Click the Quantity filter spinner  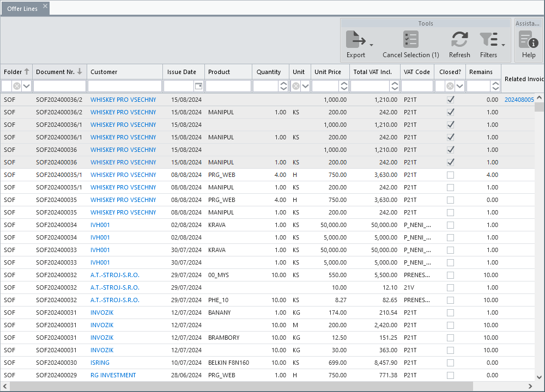click(x=283, y=86)
